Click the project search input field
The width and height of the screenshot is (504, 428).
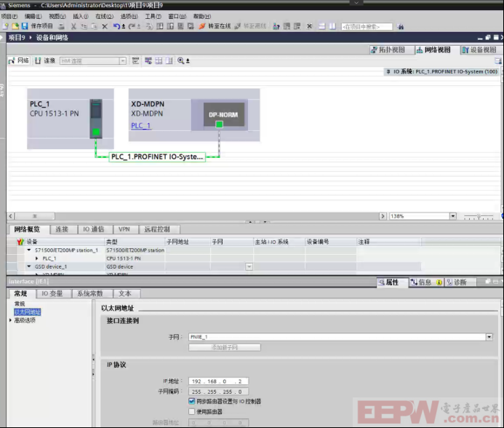pyautogui.click(x=367, y=27)
